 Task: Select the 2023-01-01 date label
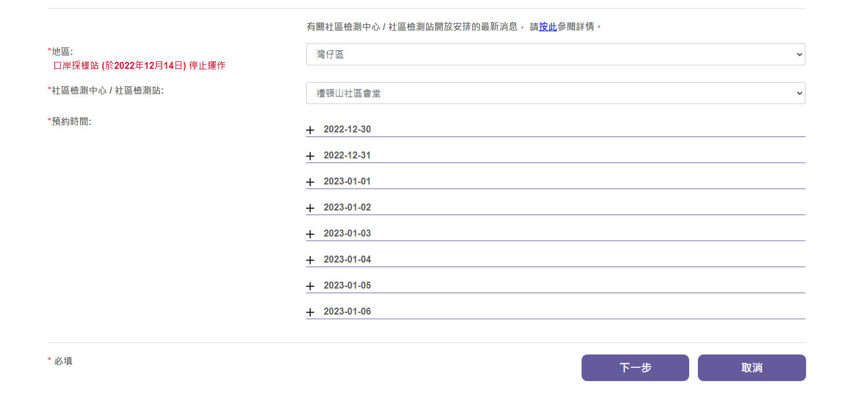[x=347, y=182]
